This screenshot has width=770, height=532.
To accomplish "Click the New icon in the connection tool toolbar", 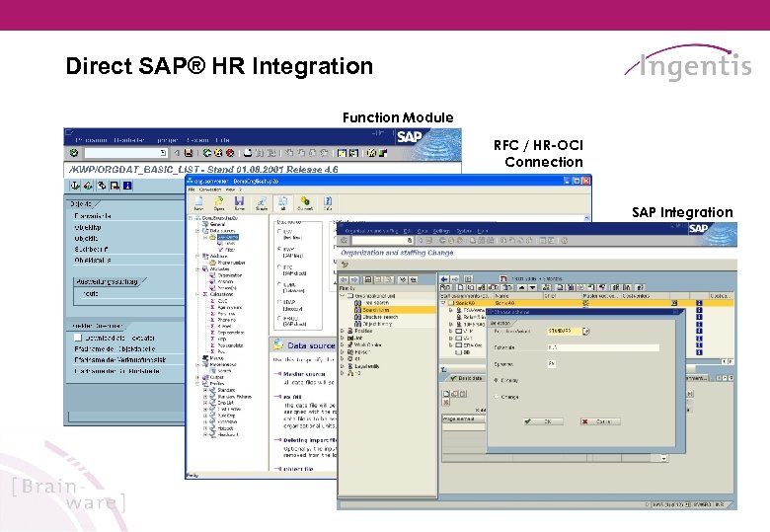I will 198,202.
